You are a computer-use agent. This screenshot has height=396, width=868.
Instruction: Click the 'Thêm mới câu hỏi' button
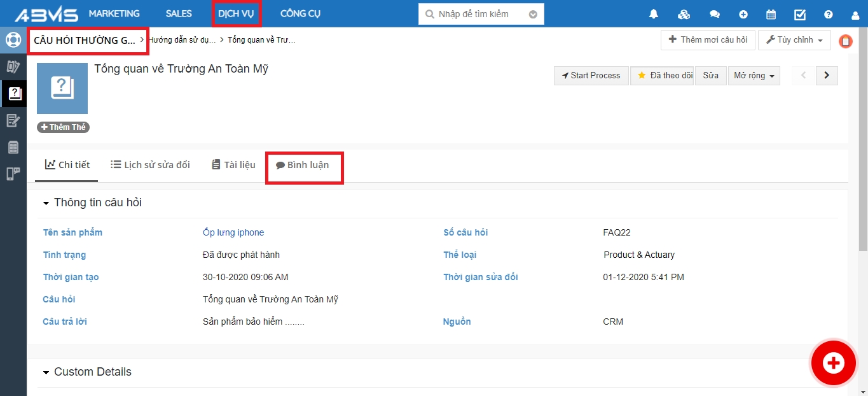point(707,40)
